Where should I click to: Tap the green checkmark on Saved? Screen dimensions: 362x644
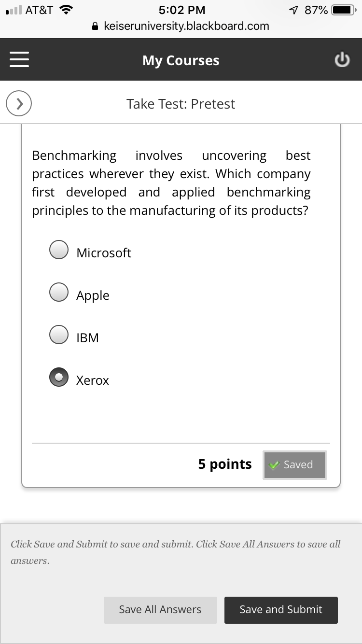(x=275, y=465)
